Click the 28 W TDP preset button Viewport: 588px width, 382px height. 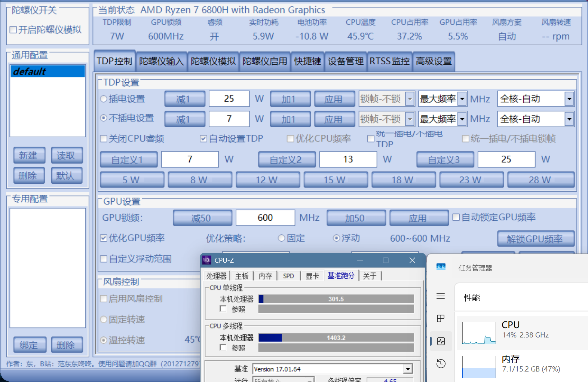pyautogui.click(x=541, y=180)
